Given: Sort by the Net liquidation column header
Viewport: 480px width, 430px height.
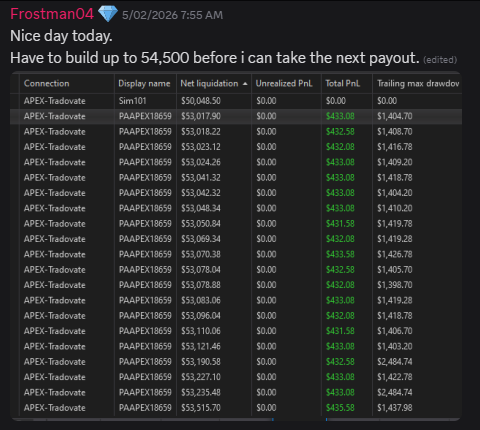Looking at the screenshot, I should 209,83.
